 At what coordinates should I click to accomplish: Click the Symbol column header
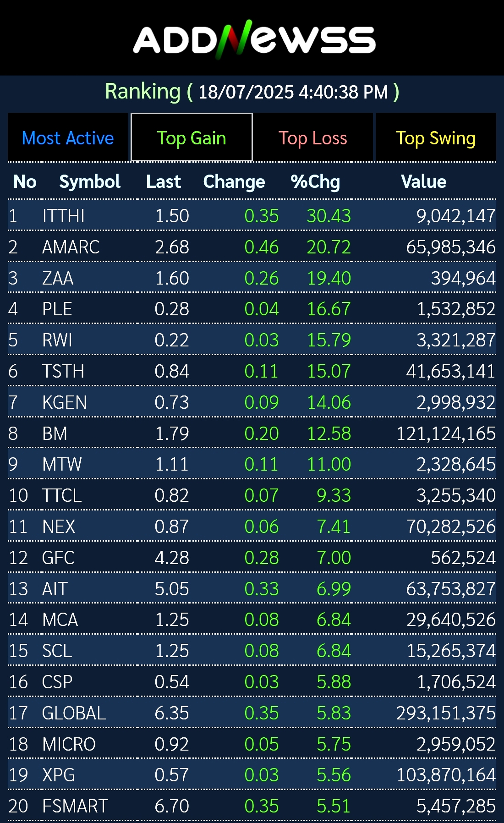(x=90, y=182)
